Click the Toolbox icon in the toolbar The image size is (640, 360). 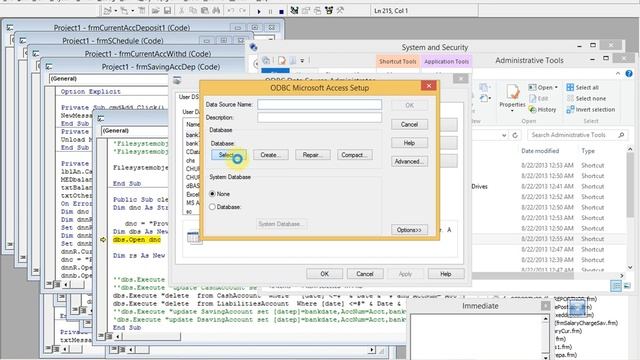tap(340, 11)
